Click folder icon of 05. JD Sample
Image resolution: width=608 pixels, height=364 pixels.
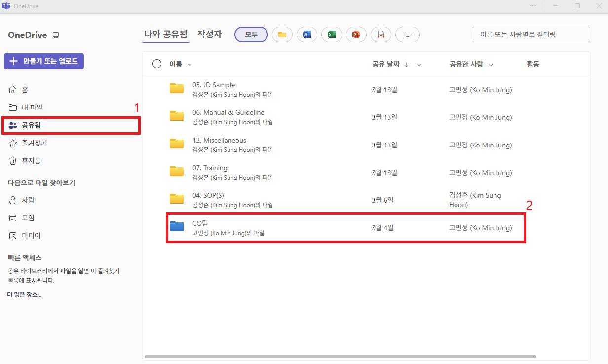tap(177, 89)
